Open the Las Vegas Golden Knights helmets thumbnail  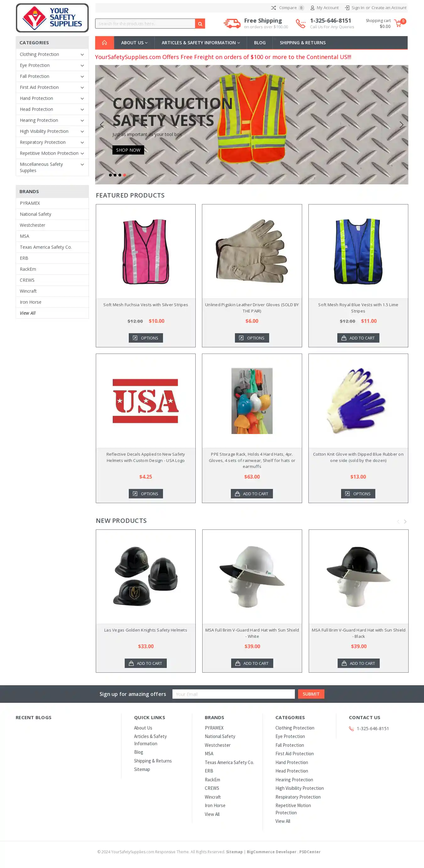click(x=146, y=576)
